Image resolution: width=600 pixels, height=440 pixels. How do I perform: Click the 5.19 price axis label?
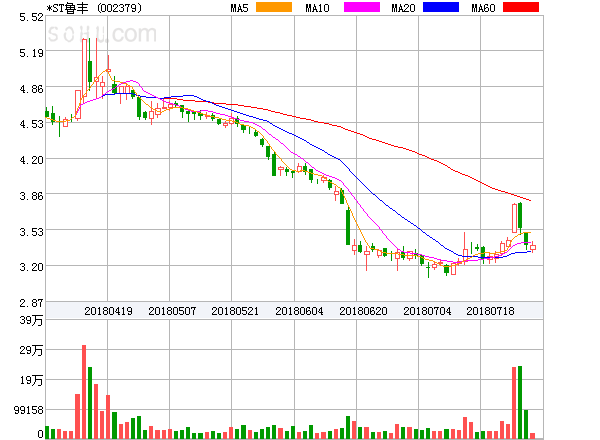(x=31, y=53)
